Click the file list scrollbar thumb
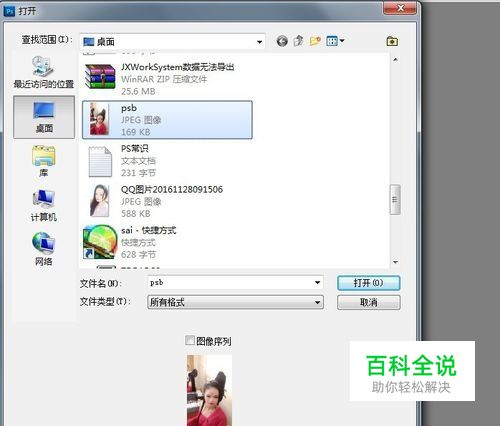Image resolution: width=500 pixels, height=426 pixels. click(395, 199)
